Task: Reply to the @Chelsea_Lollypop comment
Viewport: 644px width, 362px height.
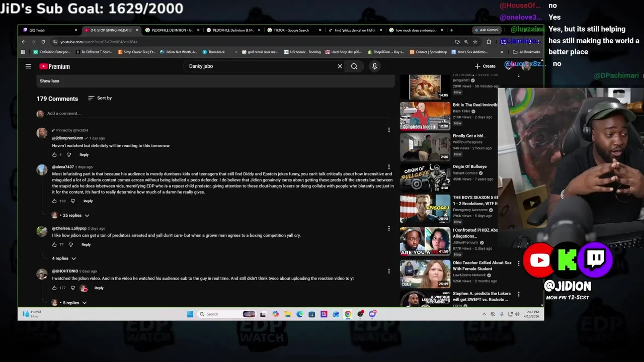Action: tap(86, 245)
